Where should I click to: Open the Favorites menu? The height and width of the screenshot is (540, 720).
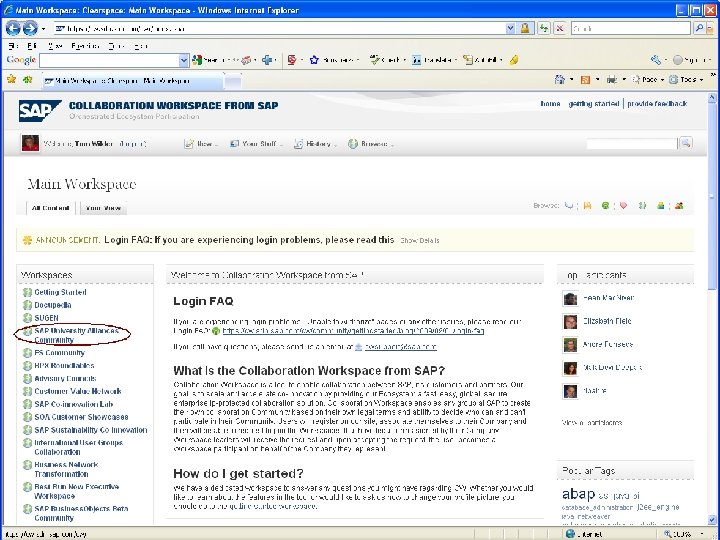[x=85, y=46]
